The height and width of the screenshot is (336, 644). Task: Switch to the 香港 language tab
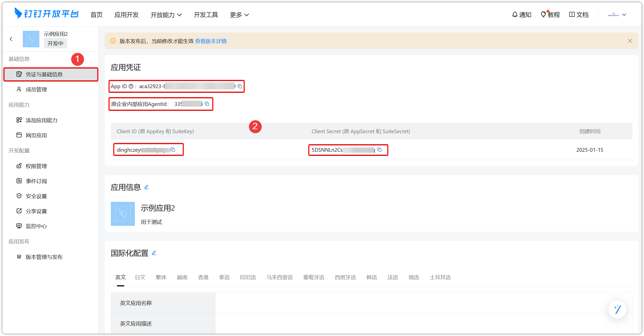(203, 277)
